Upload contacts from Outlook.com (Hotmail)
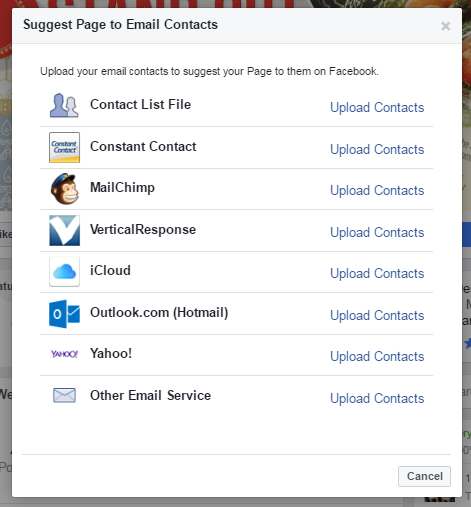 point(377,316)
